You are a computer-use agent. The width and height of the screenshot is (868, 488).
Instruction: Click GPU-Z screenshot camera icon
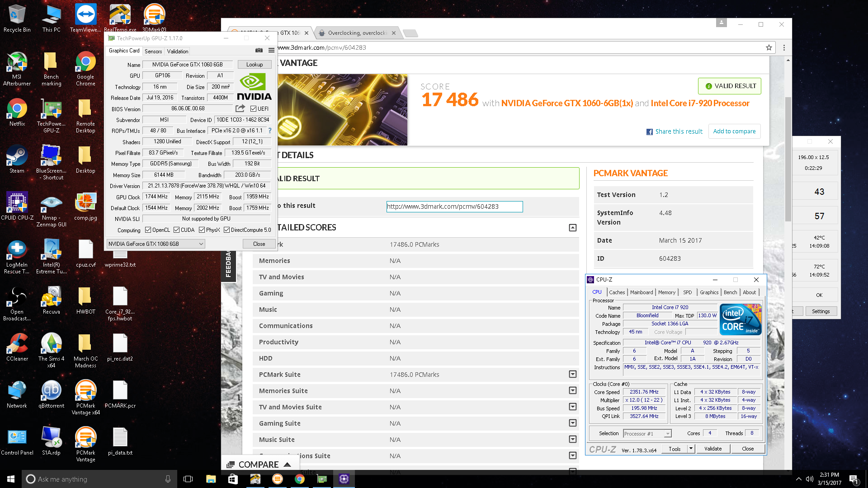click(259, 50)
